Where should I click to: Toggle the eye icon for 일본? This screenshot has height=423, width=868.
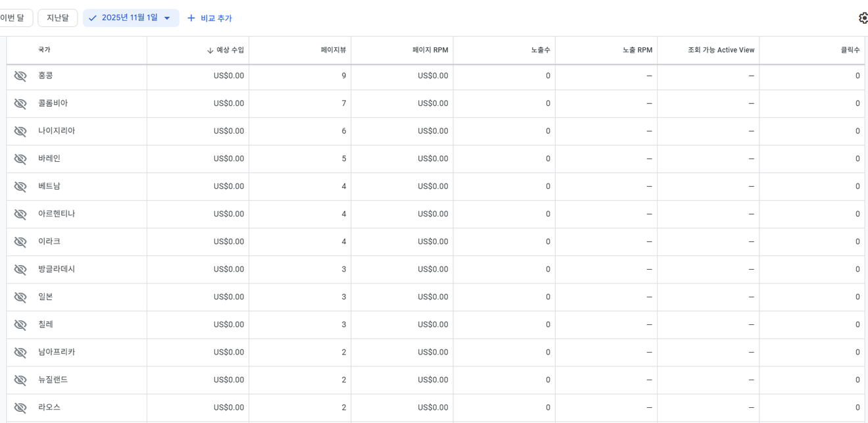pos(20,297)
